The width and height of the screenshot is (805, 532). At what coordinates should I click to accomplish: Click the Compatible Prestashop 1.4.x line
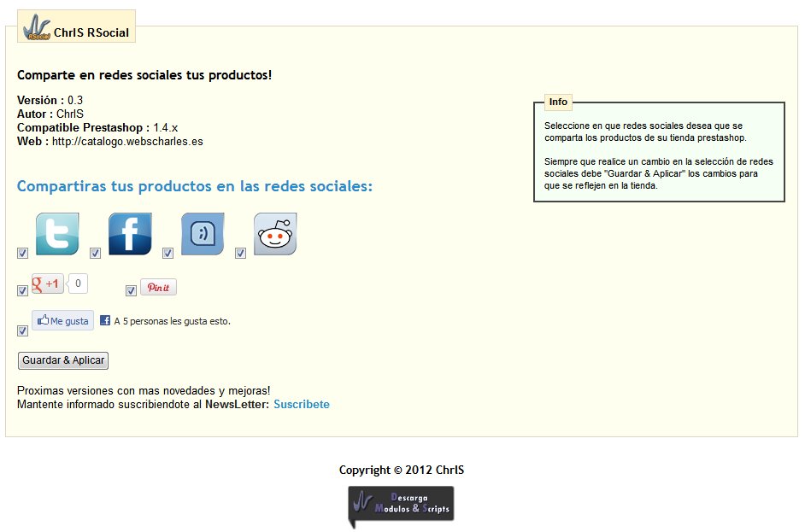pos(97,128)
